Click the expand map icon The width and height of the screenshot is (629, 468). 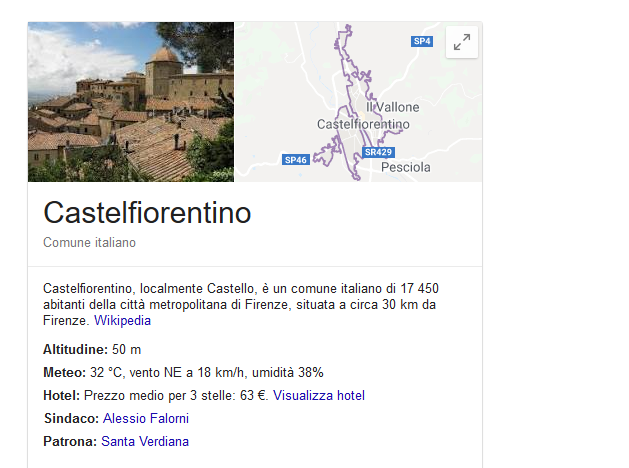(461, 42)
